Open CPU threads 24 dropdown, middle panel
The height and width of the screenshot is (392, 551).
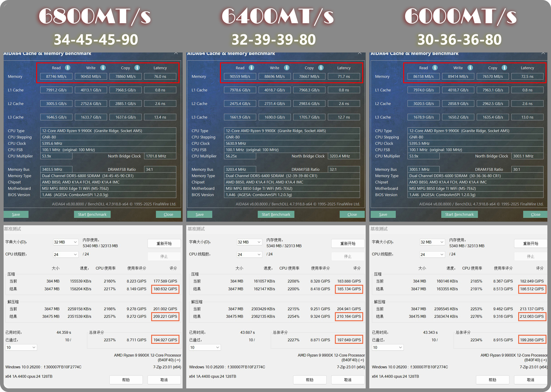(249, 254)
